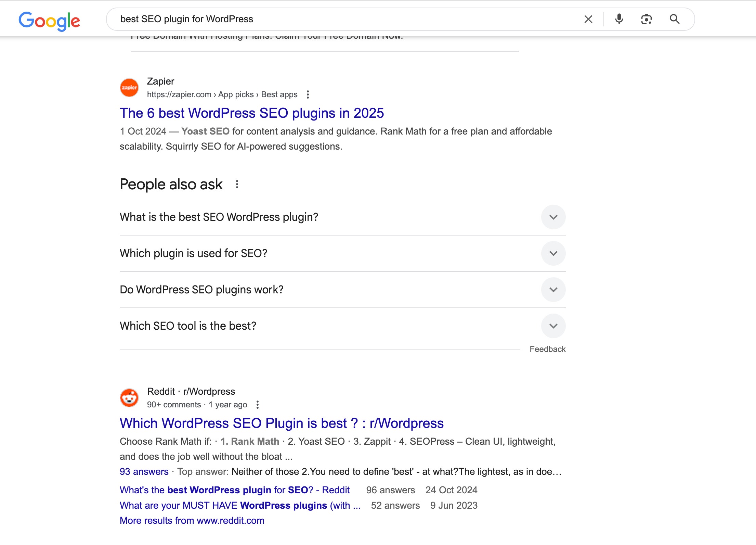756x545 pixels.
Task: Start voice search with microphone icon
Action: click(619, 19)
